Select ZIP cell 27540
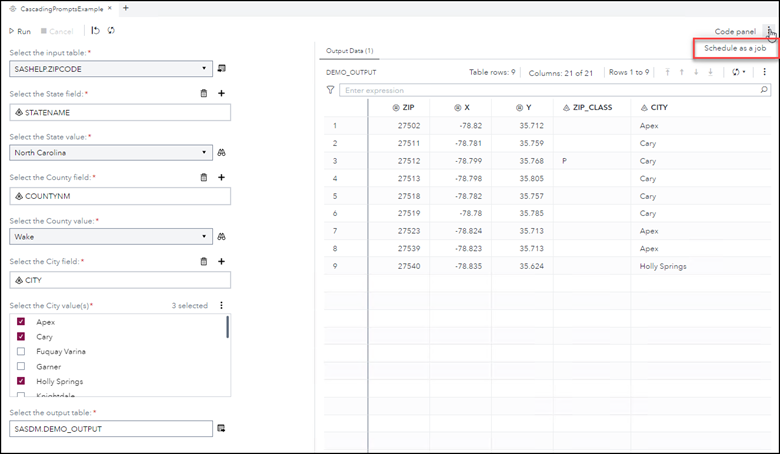The image size is (780, 454). tap(399, 266)
